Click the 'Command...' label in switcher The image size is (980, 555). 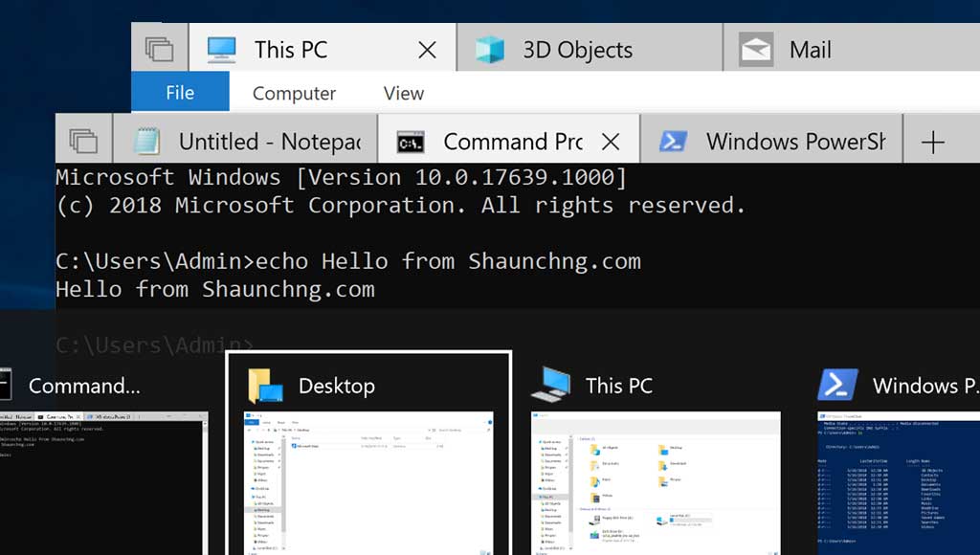(x=84, y=387)
